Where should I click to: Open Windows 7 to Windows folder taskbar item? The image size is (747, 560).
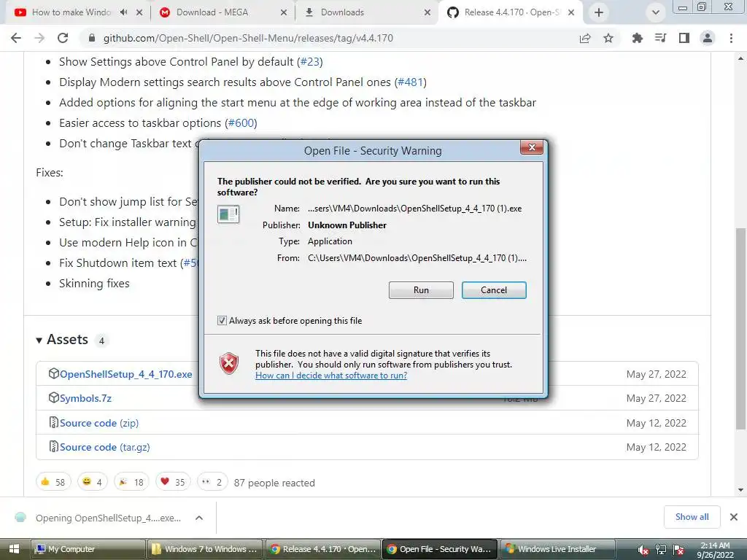tap(205, 549)
